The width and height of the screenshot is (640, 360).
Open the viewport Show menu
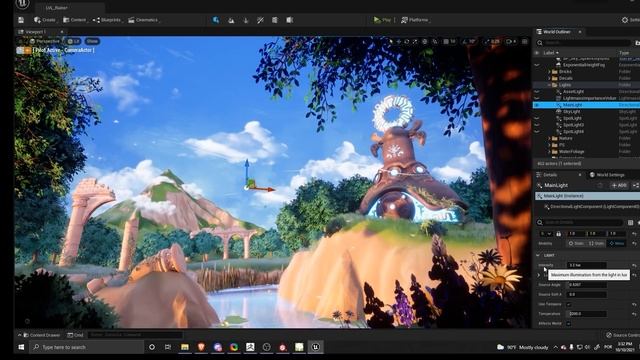(92, 41)
